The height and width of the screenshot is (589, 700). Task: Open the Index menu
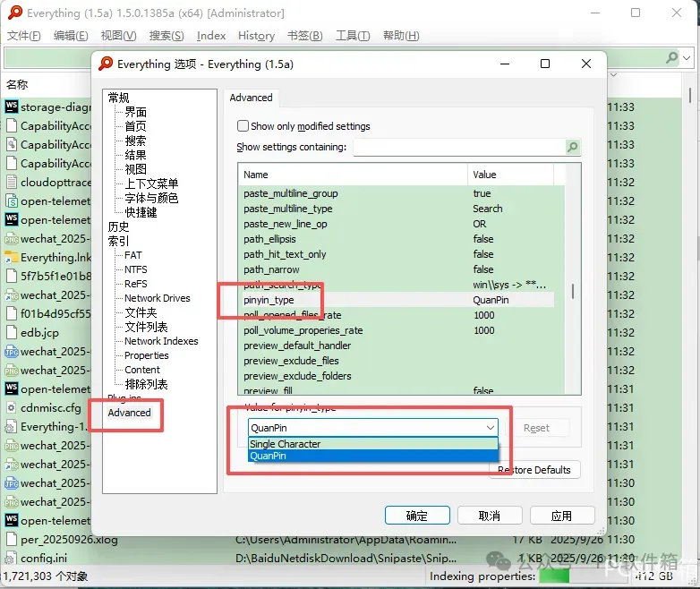(x=211, y=36)
